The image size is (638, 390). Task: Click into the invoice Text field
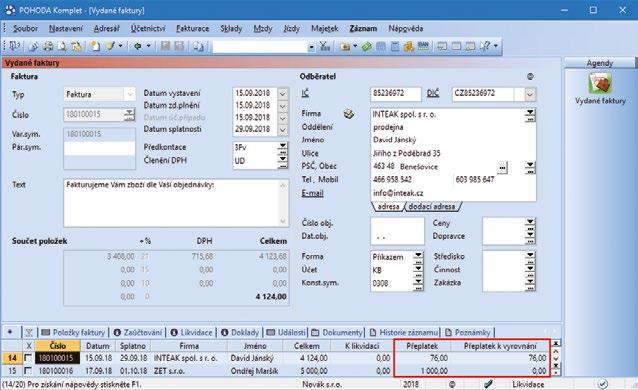[176, 203]
